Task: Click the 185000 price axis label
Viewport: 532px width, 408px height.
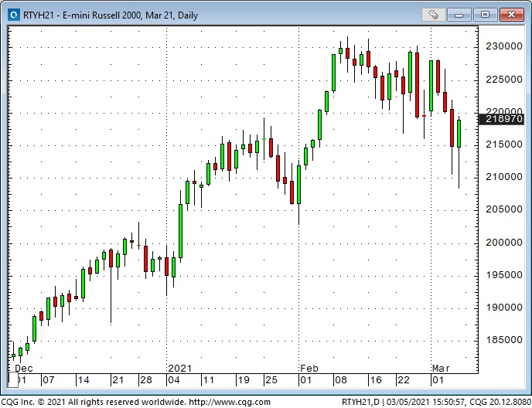Action: pyautogui.click(x=504, y=340)
